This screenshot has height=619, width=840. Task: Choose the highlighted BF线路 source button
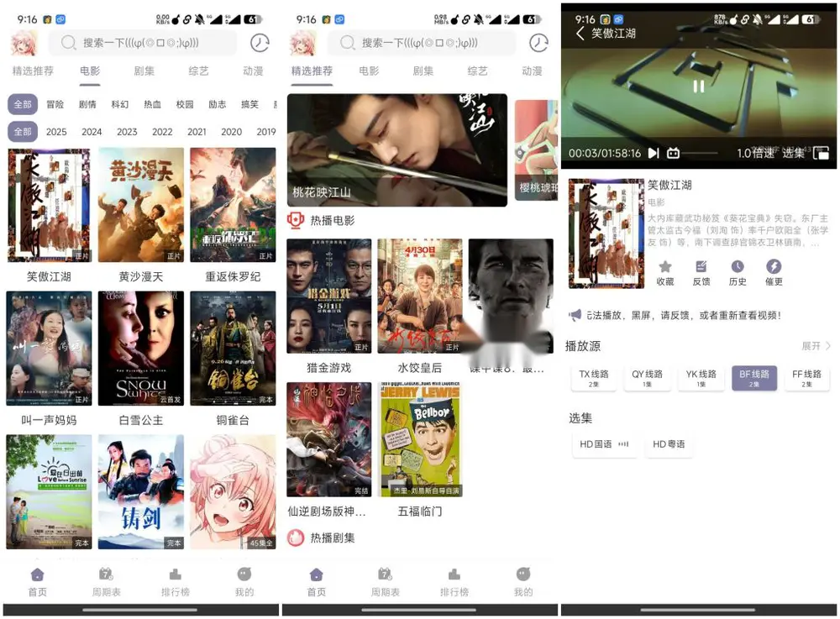click(x=754, y=377)
